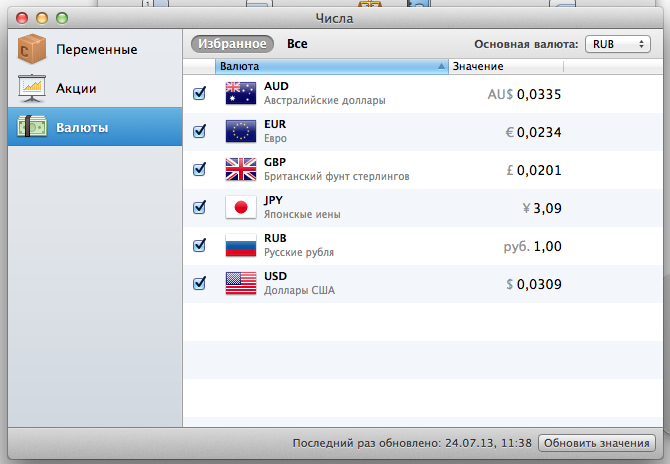Click the € 0,0234 value
This screenshot has width=670, height=464.
coord(533,132)
